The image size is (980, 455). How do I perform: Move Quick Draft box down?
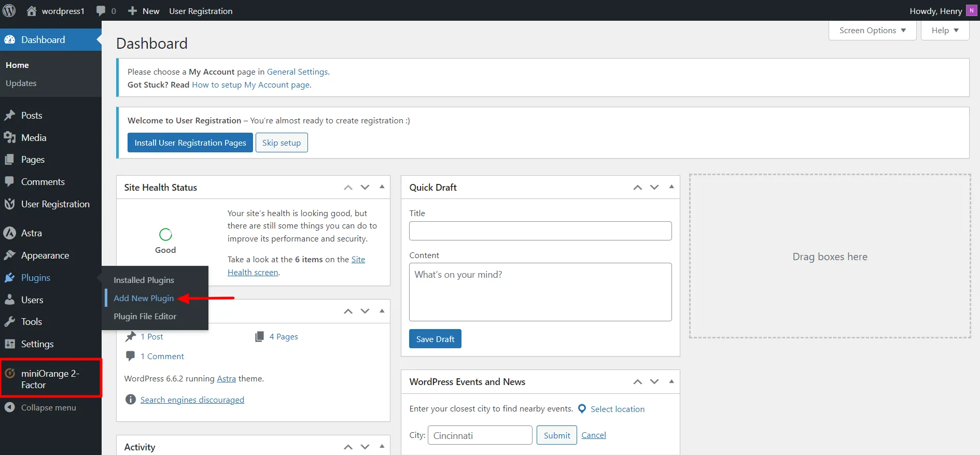(x=654, y=188)
